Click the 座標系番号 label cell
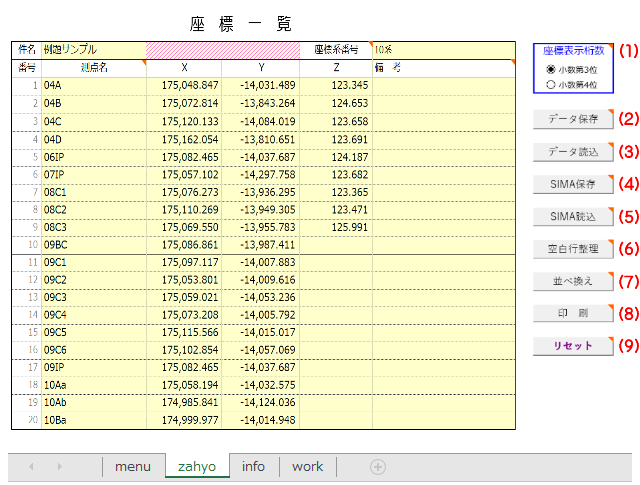Image resolution: width=640 pixels, height=485 pixels. pyautogui.click(x=336, y=50)
